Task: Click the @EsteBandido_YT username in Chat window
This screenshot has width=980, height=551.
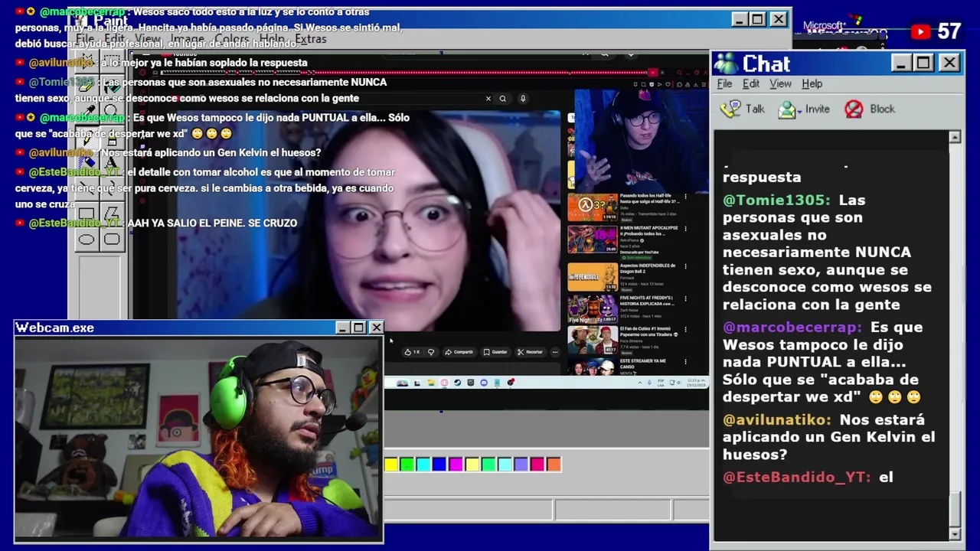Action: coord(797,477)
